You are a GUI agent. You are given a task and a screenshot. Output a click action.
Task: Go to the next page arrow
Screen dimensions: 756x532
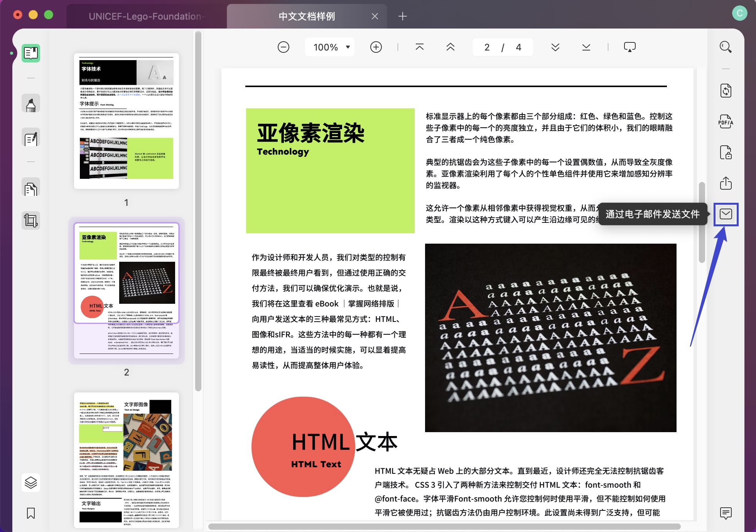click(x=555, y=47)
